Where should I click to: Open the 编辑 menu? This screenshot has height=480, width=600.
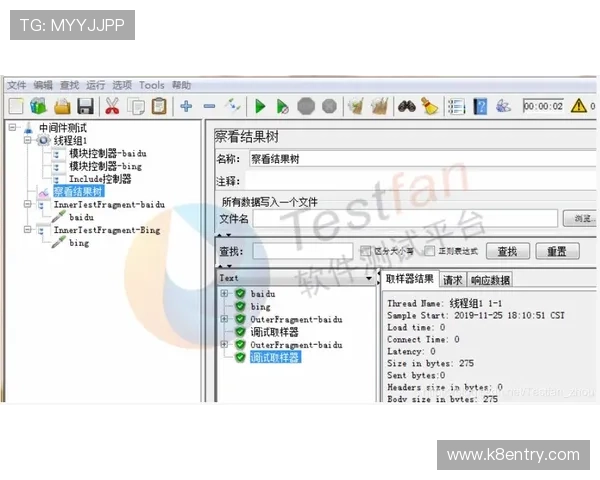(x=43, y=85)
